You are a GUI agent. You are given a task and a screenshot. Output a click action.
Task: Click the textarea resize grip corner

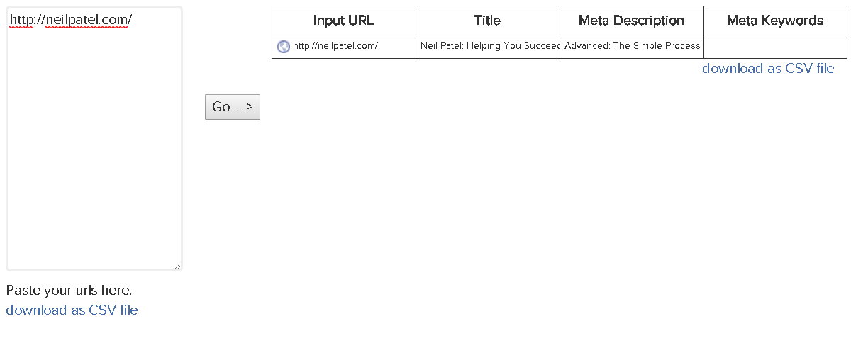(x=177, y=266)
